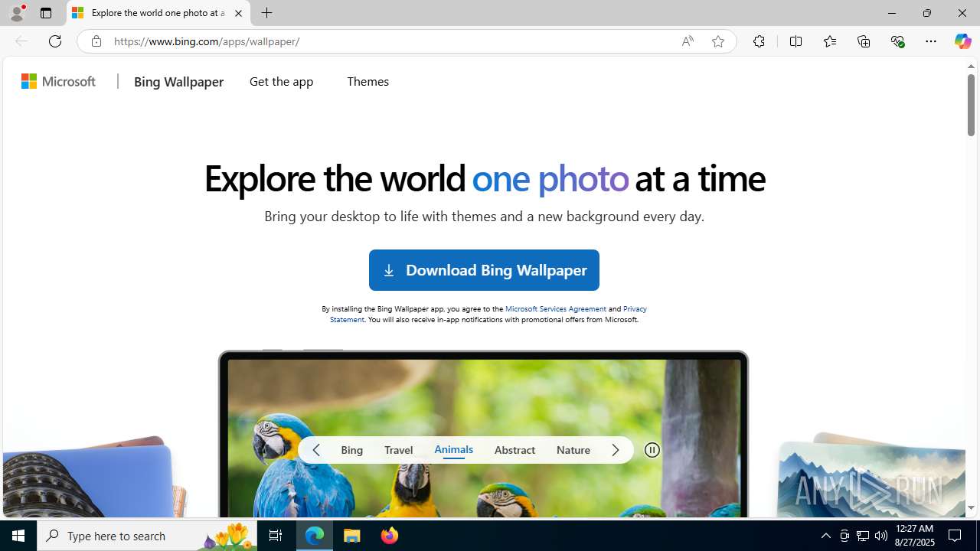Show previous wallpaper categories arrow

pyautogui.click(x=316, y=450)
